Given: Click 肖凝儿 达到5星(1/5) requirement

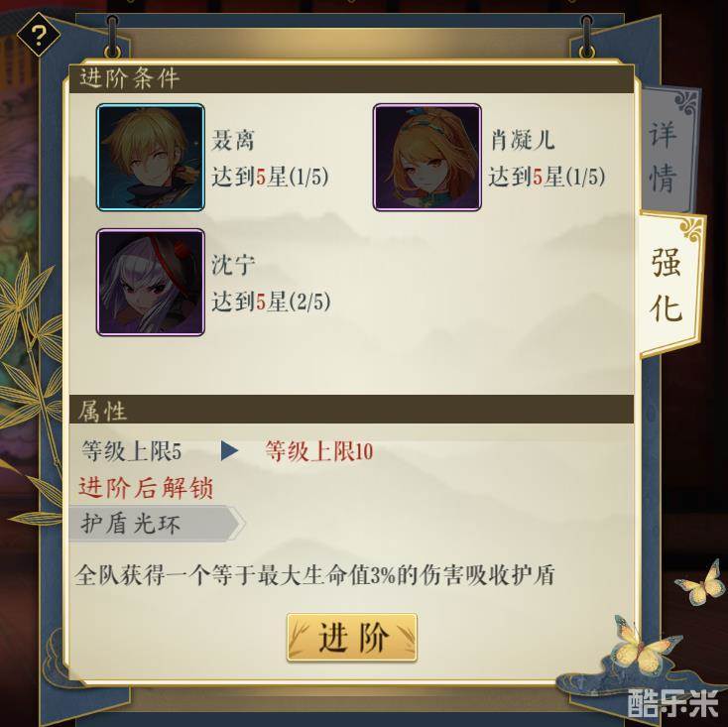Looking at the screenshot, I should tap(546, 177).
